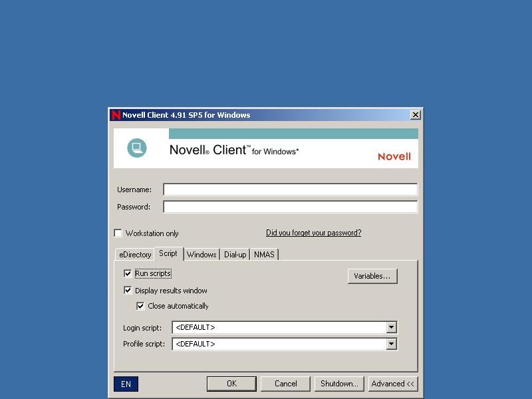Click the EN language indicator
The height and width of the screenshot is (399, 532).
coord(126,384)
